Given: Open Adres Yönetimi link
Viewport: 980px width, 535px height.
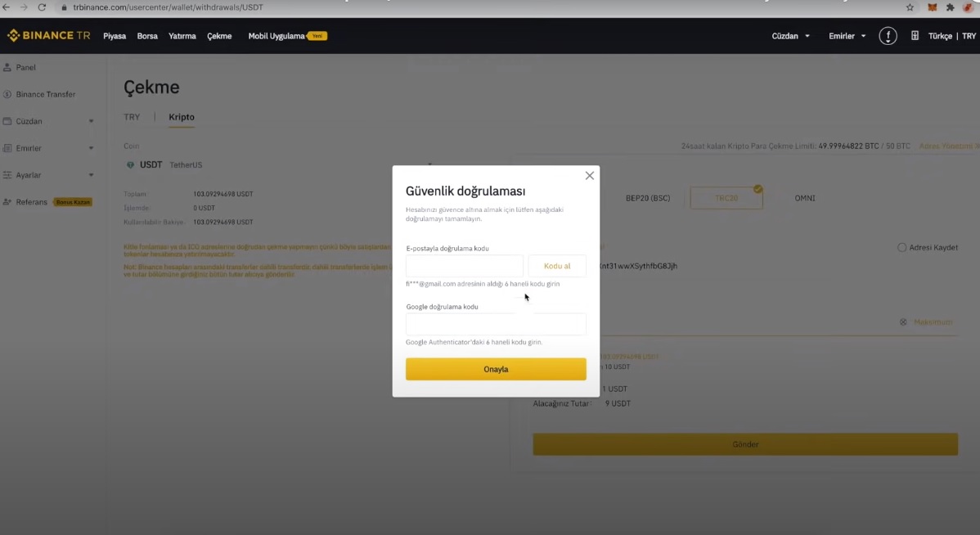Looking at the screenshot, I should (947, 146).
